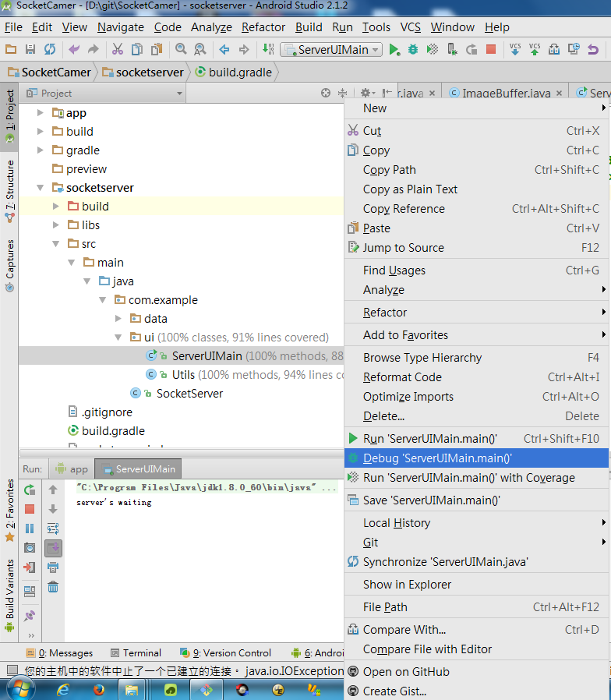Click Scroll from Source target icon
The image size is (611, 700).
pyautogui.click(x=326, y=93)
